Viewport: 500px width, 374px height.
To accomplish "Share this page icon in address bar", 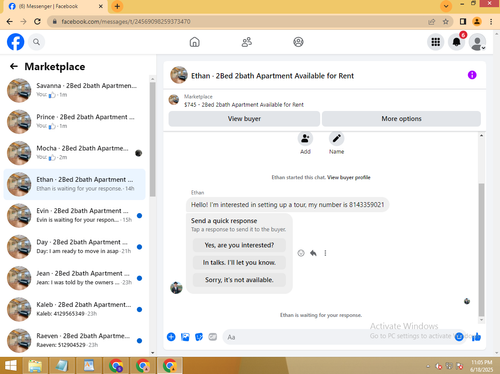I will tap(432, 22).
